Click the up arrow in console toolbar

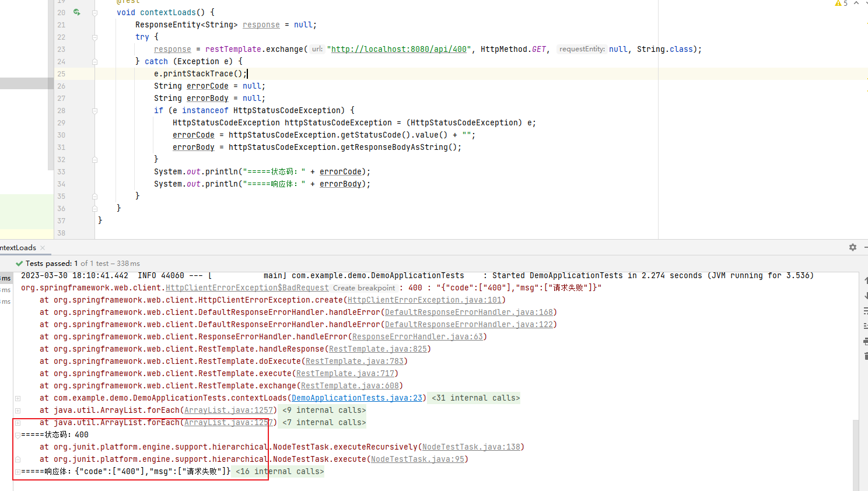click(865, 280)
